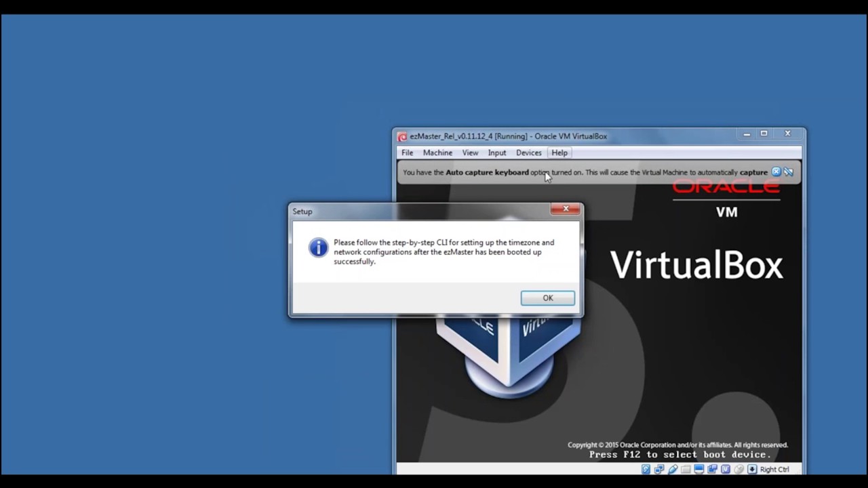The image size is (868, 488).
Task: Open the Help menu
Action: coord(559,153)
